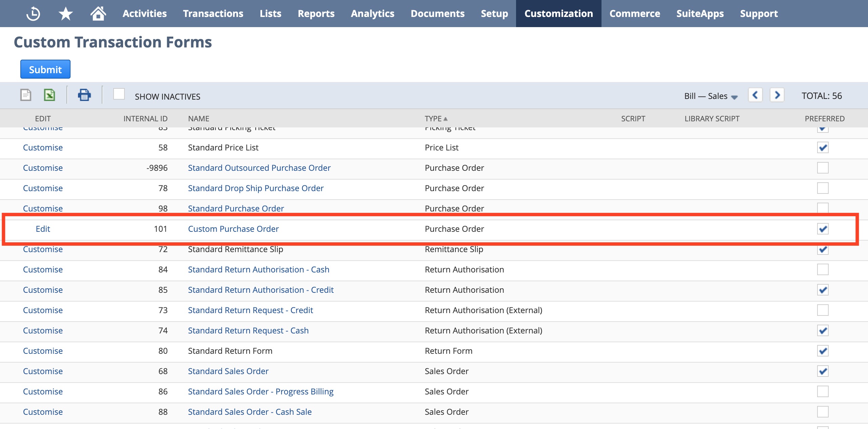This screenshot has width=868, height=429.
Task: Open the Customization menu
Action: [558, 14]
